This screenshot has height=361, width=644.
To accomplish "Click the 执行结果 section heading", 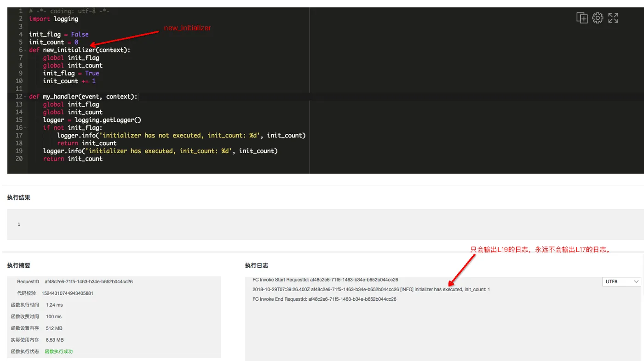I will 18,198.
